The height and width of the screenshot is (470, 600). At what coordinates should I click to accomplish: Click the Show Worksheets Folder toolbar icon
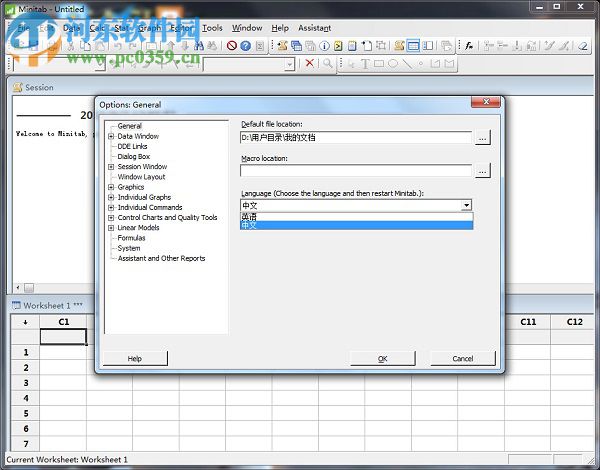pyautogui.click(x=297, y=46)
